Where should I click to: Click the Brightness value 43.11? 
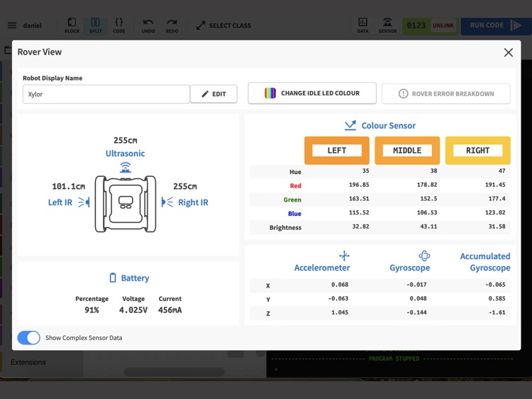(x=428, y=226)
